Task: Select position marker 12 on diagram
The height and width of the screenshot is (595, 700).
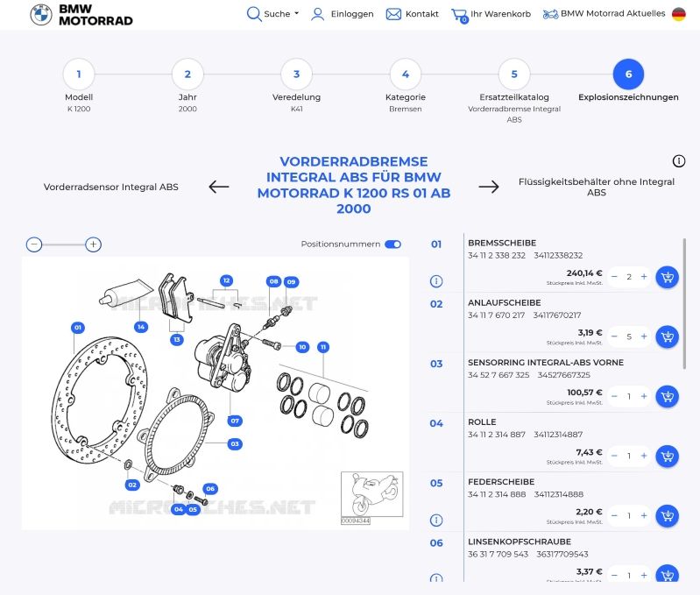Action: coord(226,280)
